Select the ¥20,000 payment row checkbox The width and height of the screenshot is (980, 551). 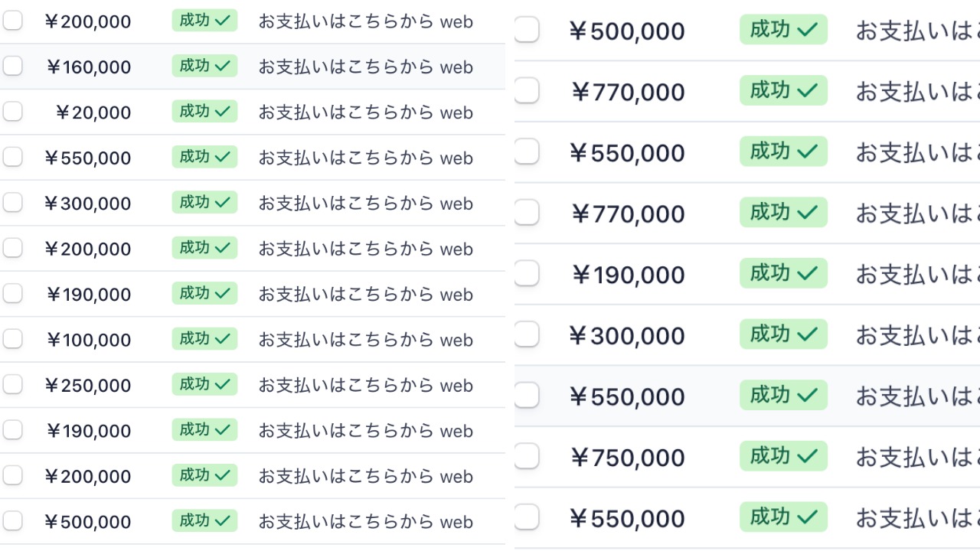[12, 112]
